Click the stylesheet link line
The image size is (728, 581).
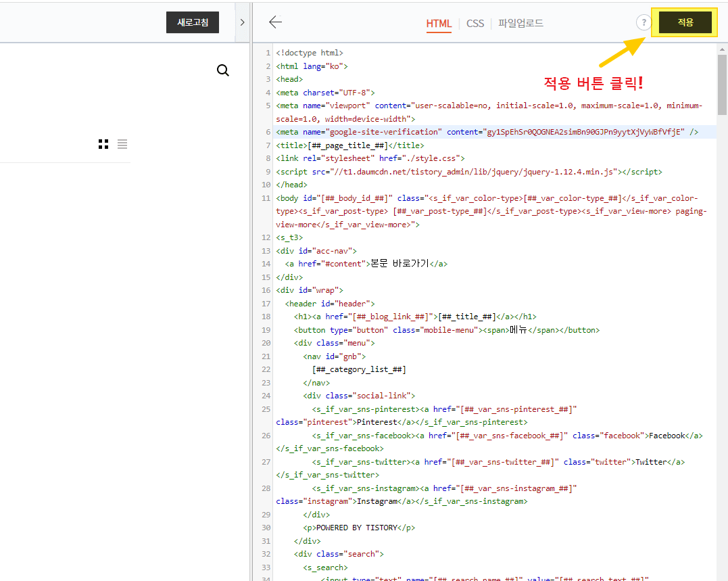pyautogui.click(x=370, y=158)
